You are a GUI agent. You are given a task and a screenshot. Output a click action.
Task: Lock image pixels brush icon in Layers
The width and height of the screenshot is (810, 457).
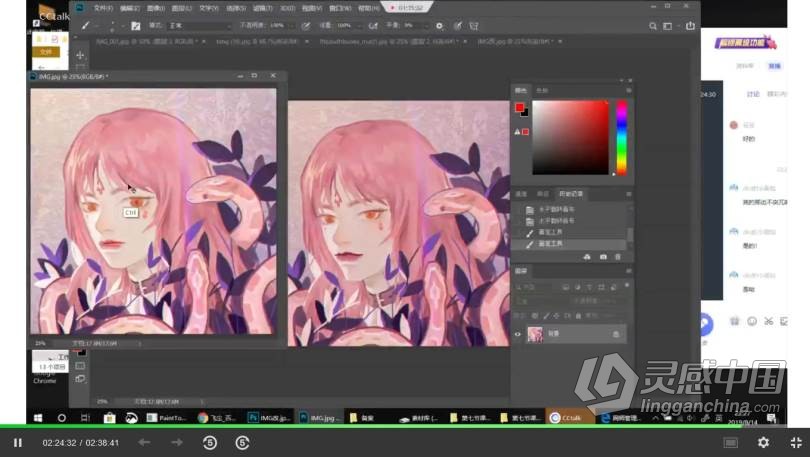pyautogui.click(x=546, y=316)
